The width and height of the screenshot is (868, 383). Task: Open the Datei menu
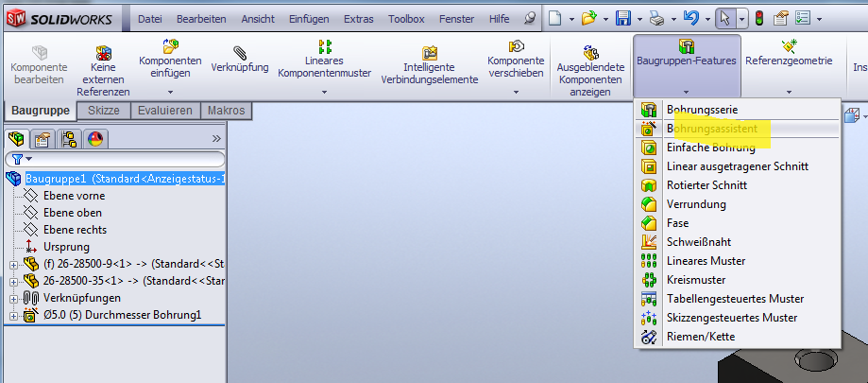click(x=150, y=19)
